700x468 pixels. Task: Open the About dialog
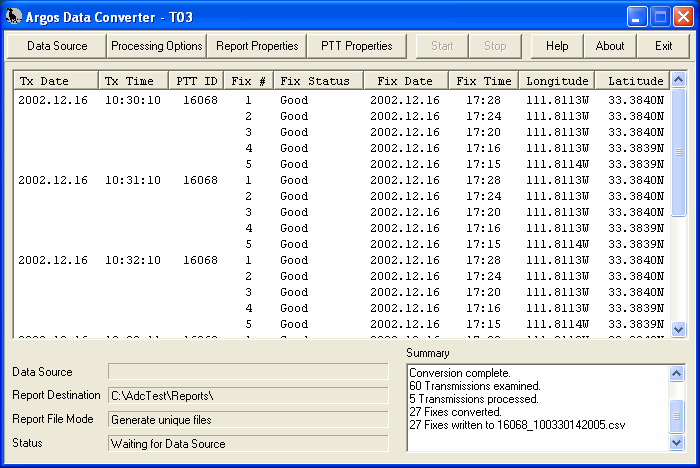(x=610, y=46)
